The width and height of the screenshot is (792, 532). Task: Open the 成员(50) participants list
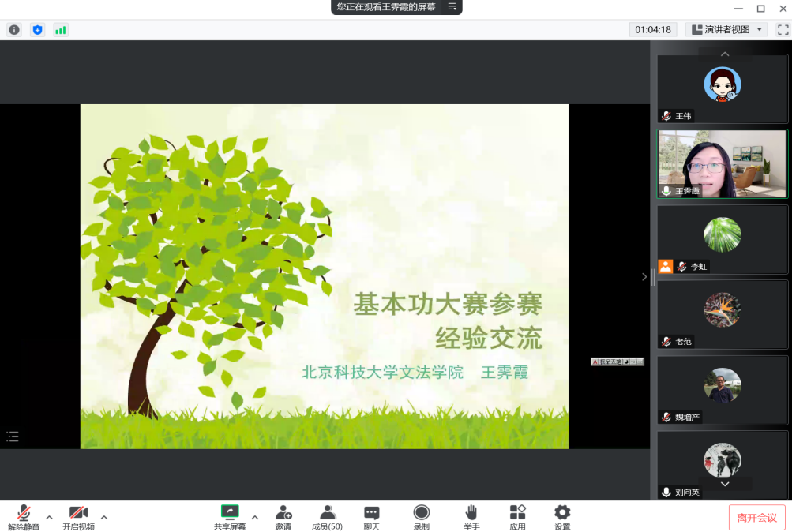point(327,517)
